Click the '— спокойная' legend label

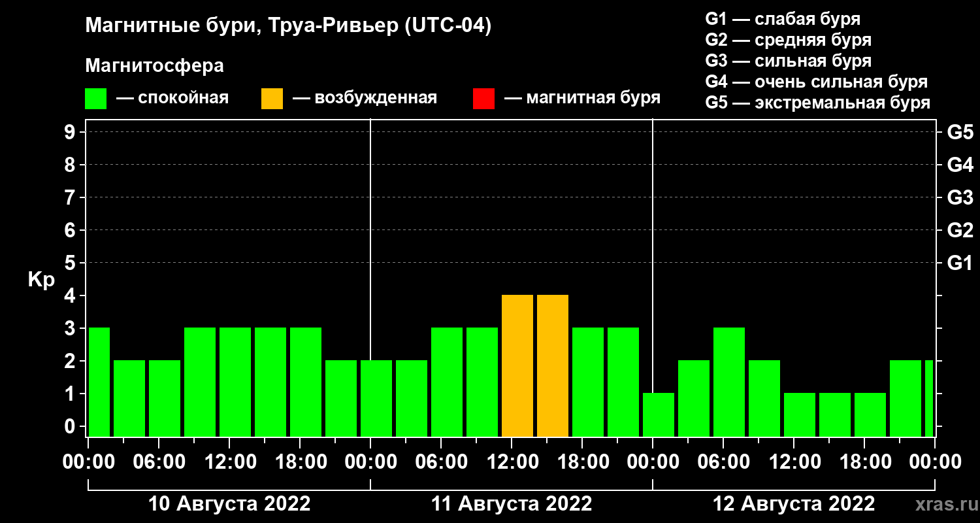click(x=172, y=99)
